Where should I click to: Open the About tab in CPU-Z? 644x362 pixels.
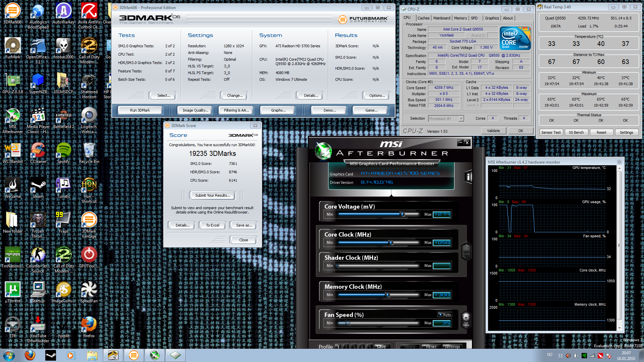507,18
